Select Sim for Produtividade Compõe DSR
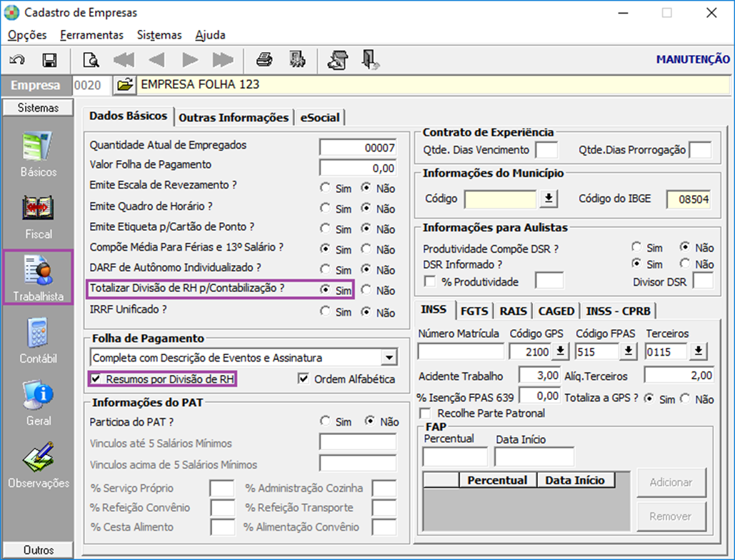Image resolution: width=735 pixels, height=560 pixels. (636, 247)
